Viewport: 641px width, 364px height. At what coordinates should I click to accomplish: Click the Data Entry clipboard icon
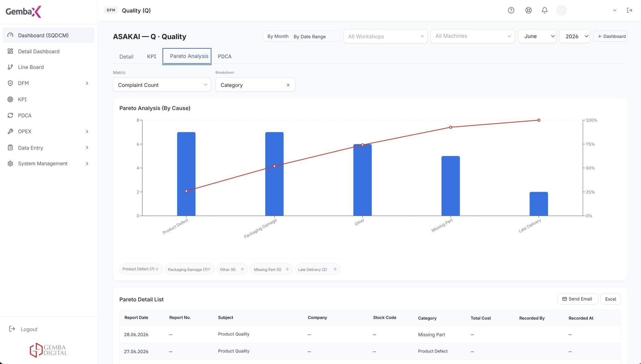coord(10,148)
